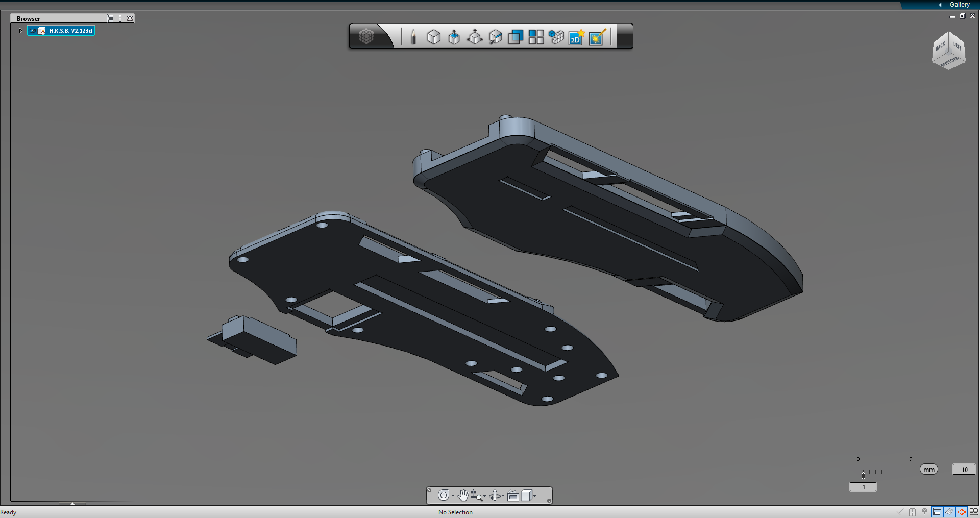Select the Pan hand tool

pos(463,495)
